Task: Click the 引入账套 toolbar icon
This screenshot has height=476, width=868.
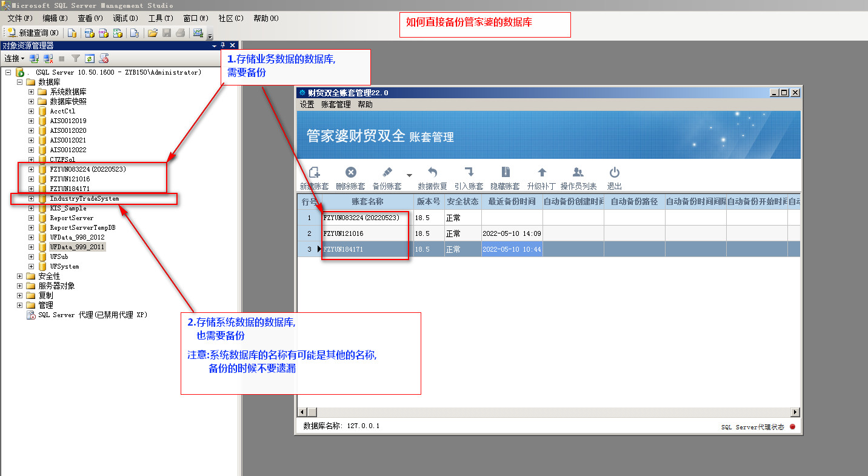Action: 469,173
